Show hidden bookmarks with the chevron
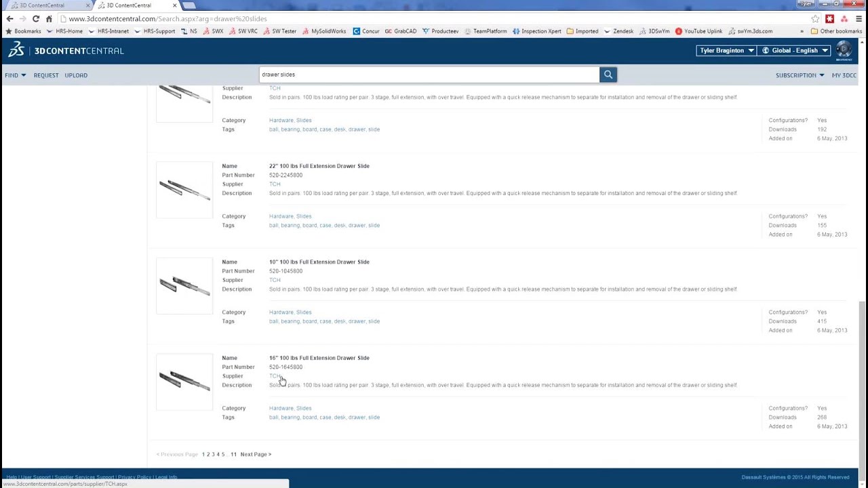The height and width of the screenshot is (488, 868). click(802, 31)
